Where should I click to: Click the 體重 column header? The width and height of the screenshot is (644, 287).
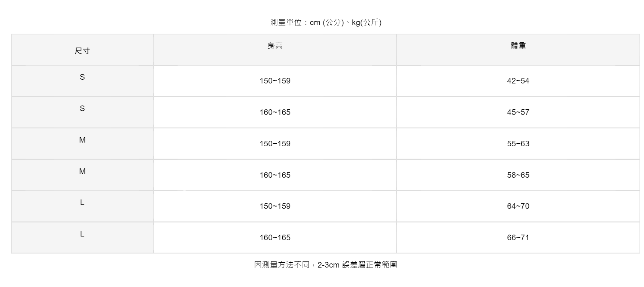click(518, 46)
